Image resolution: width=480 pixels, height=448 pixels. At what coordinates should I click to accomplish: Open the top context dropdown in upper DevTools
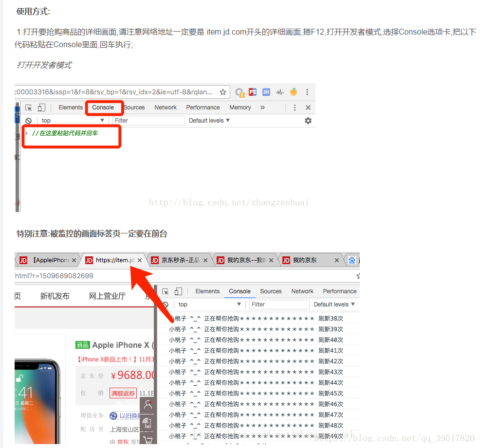click(x=72, y=121)
